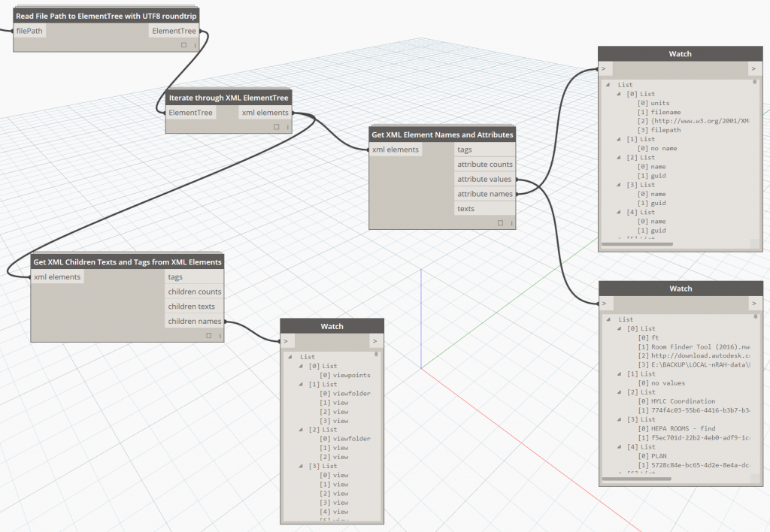This screenshot has width=770, height=532.
Task: Collapse '[0] List' in Watch listing 'ft'
Action: click(620, 329)
